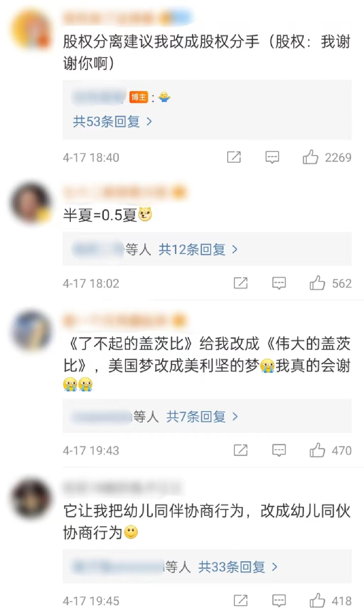
Task: Expand 共7条回复 replies
Action: pos(202,416)
